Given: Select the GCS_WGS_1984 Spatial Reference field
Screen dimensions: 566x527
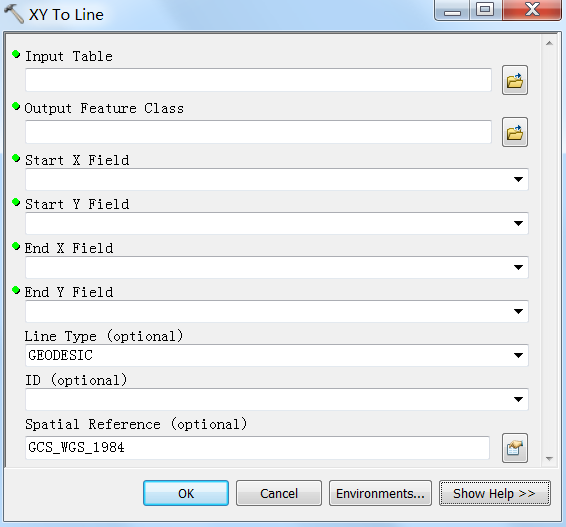Looking at the screenshot, I should click(x=257, y=448).
